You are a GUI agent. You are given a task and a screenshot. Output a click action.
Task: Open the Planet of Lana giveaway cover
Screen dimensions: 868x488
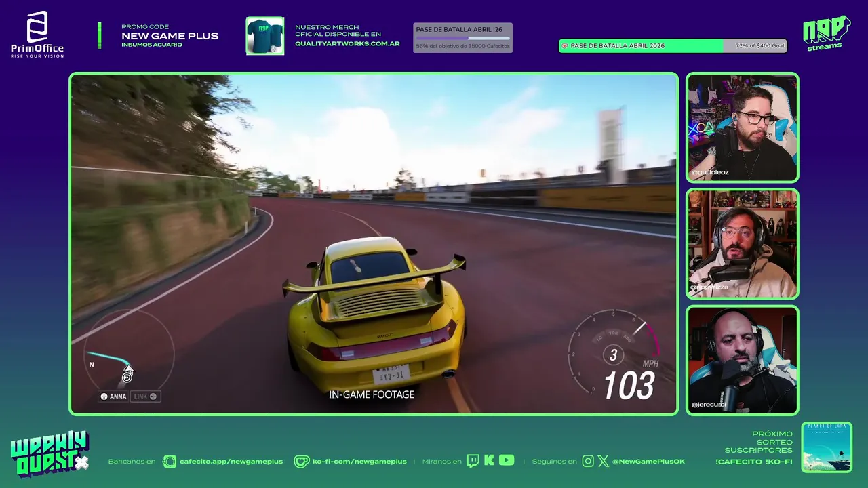(x=827, y=447)
